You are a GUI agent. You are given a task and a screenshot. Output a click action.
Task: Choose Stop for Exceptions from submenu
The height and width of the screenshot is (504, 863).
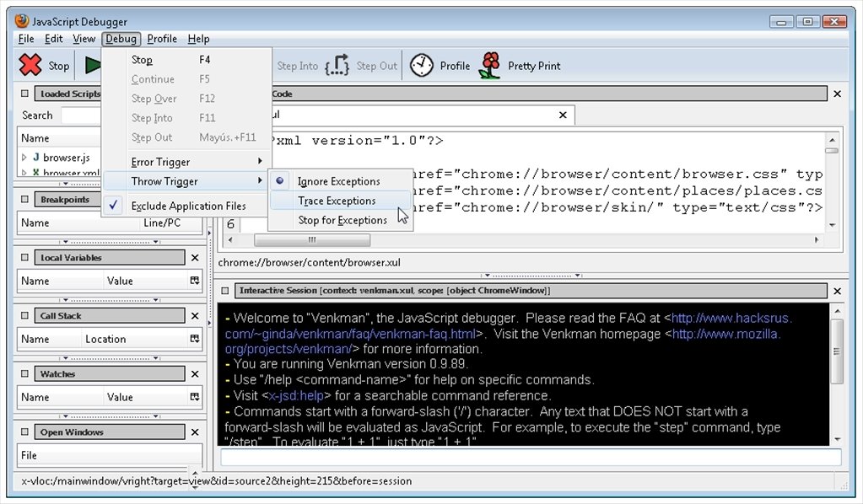pyautogui.click(x=341, y=220)
